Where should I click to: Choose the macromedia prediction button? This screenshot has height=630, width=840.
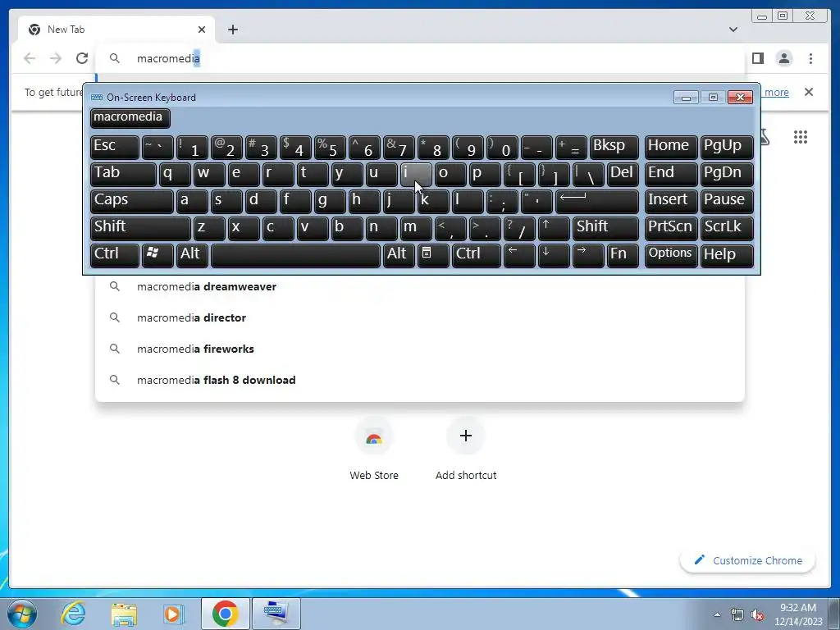130,118
